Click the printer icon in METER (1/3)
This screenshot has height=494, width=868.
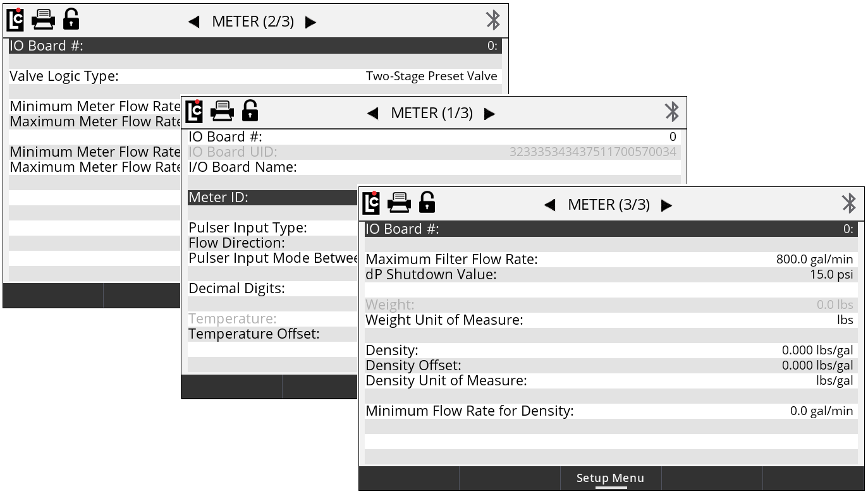coord(222,112)
